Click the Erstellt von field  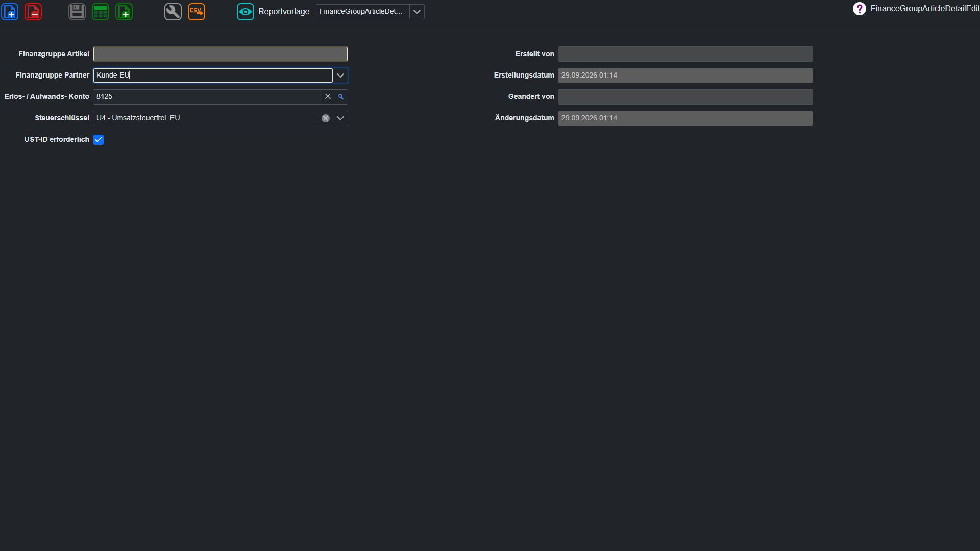685,54
